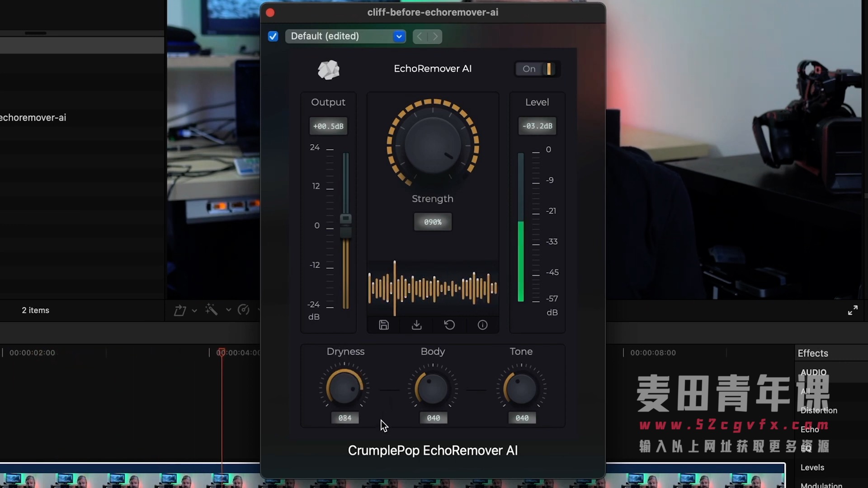Viewport: 868px width, 488px height.
Task: Click the reset/undo icon in EchoRemover
Action: [449, 325]
